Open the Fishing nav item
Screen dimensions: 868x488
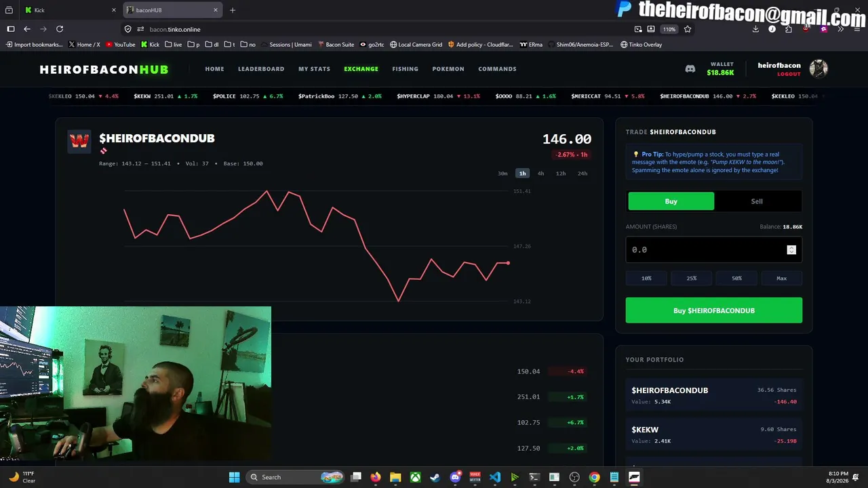(405, 69)
